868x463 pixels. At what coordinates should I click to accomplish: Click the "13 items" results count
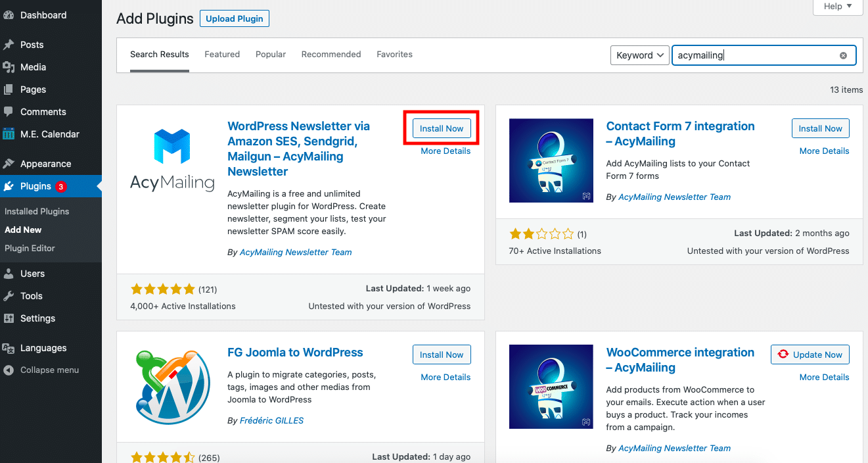(x=846, y=89)
